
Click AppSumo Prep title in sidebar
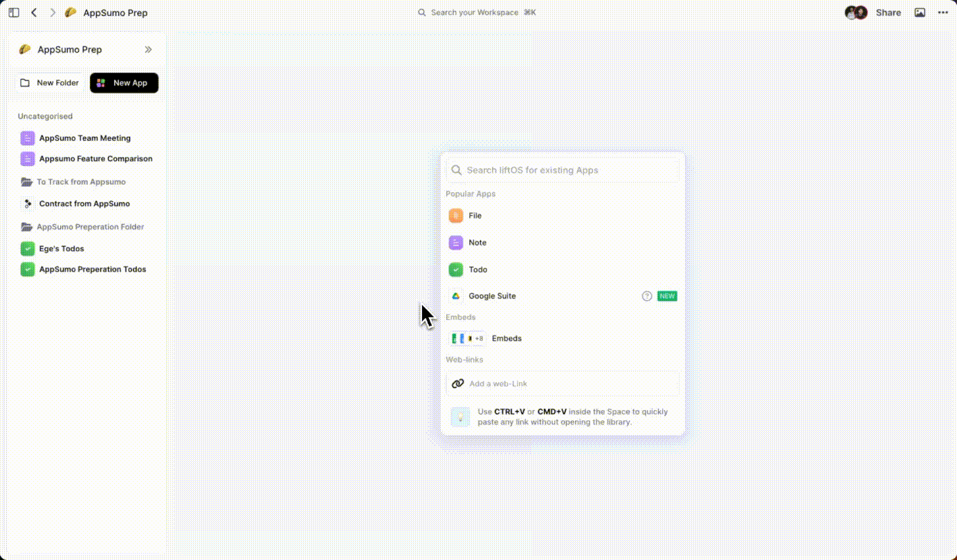click(x=69, y=50)
